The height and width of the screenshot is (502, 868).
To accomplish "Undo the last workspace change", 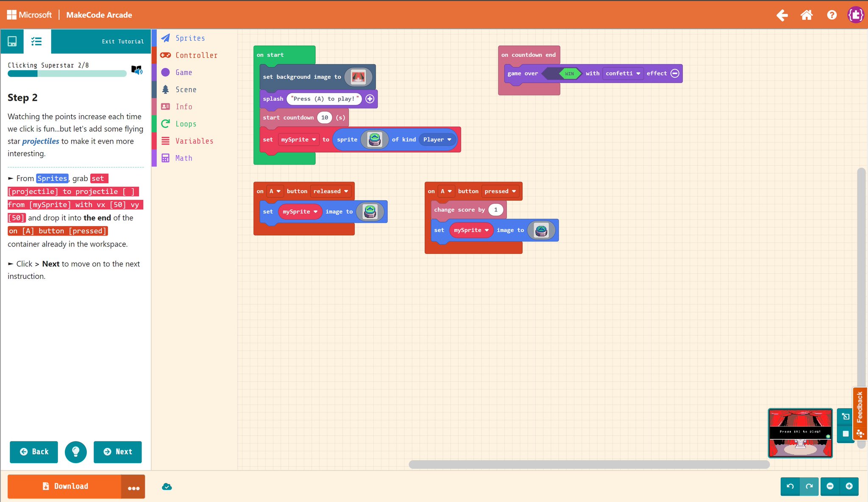I will click(x=790, y=486).
